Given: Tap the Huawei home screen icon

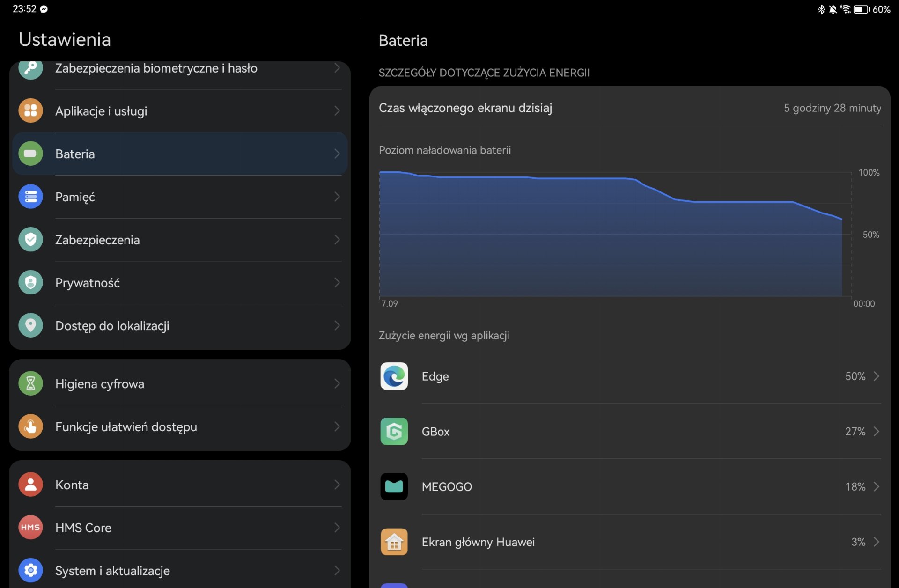Looking at the screenshot, I should (x=394, y=542).
